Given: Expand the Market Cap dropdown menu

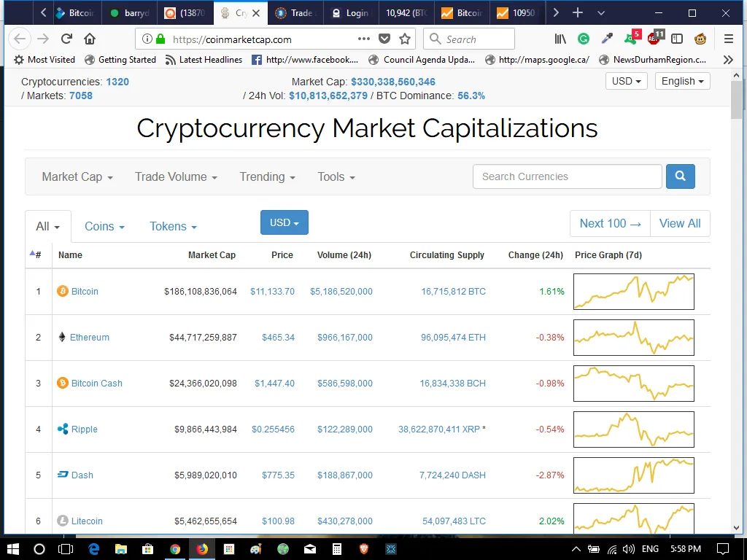Looking at the screenshot, I should tap(77, 176).
